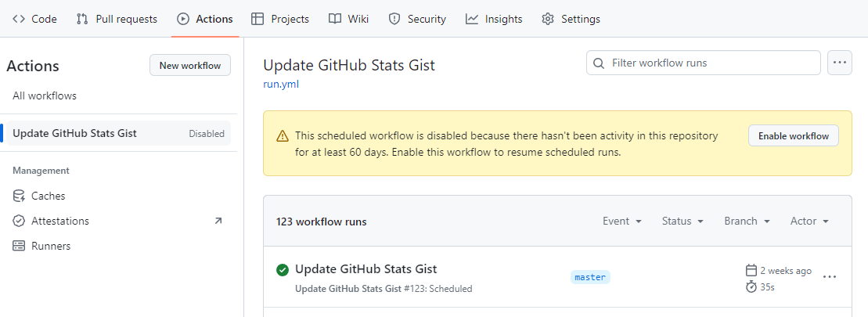Image resolution: width=868 pixels, height=317 pixels.
Task: Select All workflows in the sidebar
Action: tap(45, 95)
